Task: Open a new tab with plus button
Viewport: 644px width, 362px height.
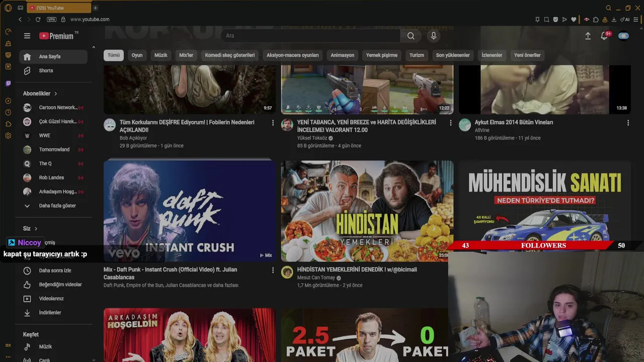Action: [x=95, y=8]
